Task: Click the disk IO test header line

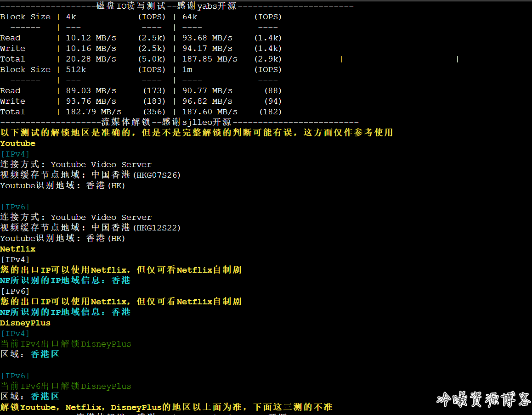Action: [177, 6]
